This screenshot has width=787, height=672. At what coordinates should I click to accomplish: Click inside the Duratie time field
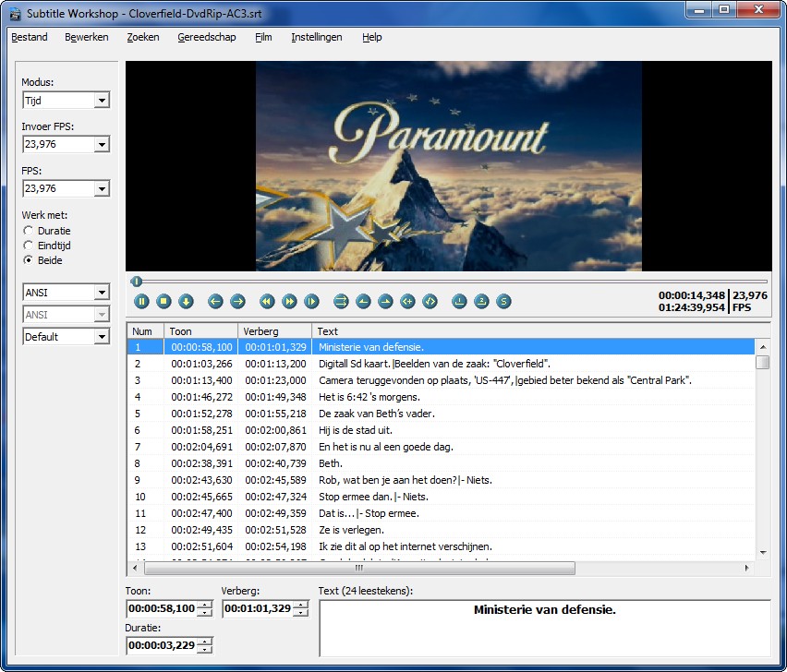click(162, 645)
